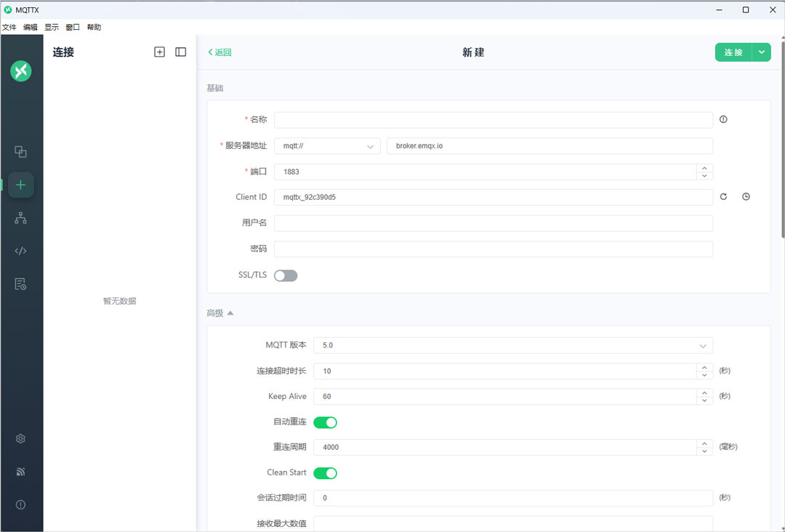Turn off the Clean Start switch
Screen dimensions: 785x532
pos(325,473)
